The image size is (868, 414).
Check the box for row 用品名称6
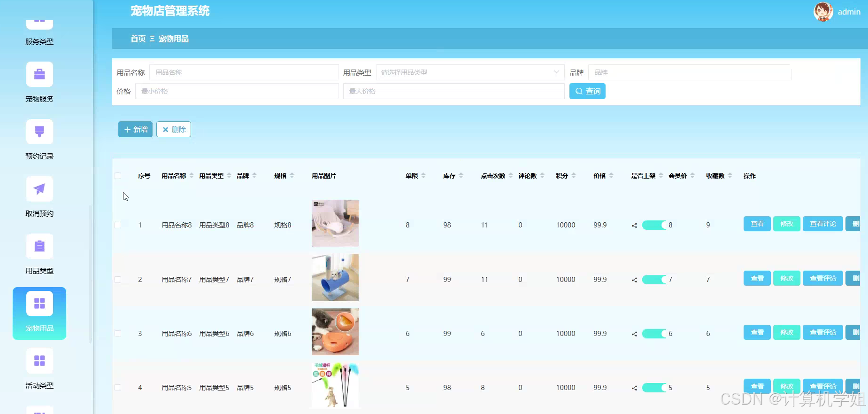(x=118, y=334)
